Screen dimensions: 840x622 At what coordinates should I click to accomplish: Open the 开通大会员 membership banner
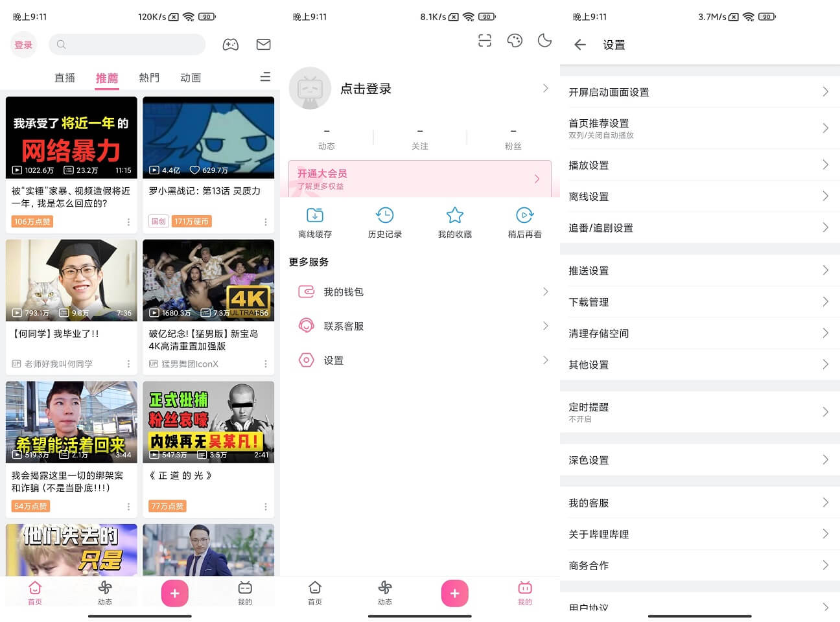point(420,179)
